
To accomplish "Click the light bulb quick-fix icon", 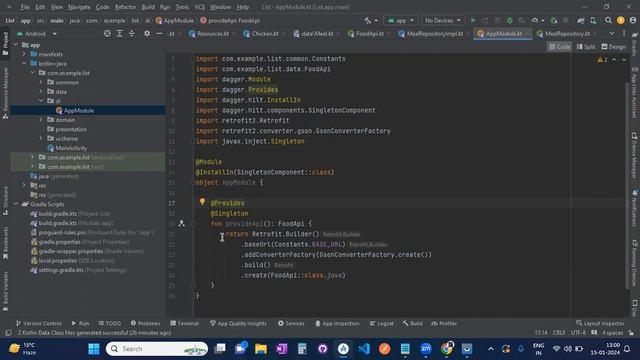I will click(x=202, y=201).
